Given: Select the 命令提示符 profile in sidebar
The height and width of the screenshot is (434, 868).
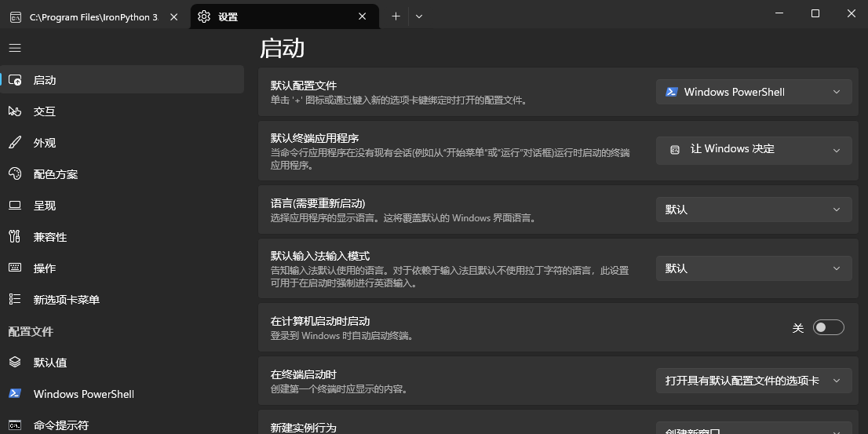Looking at the screenshot, I should click(61, 425).
